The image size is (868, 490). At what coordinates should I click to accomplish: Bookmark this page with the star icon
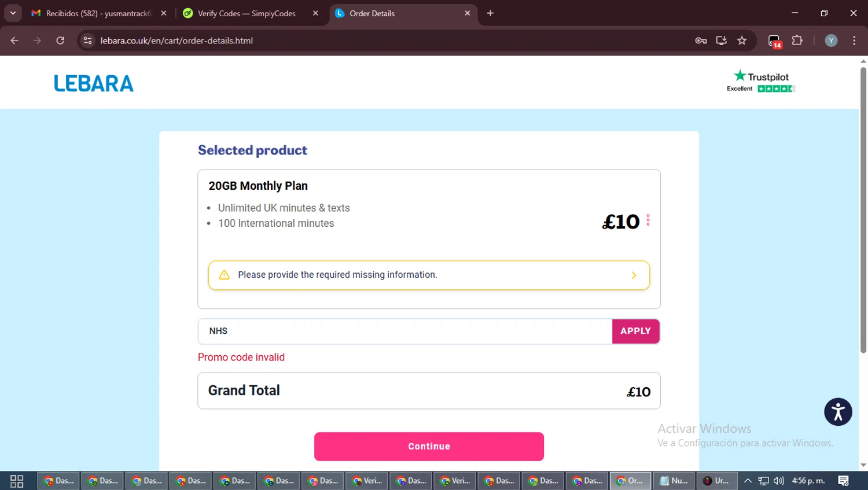[x=742, y=40]
